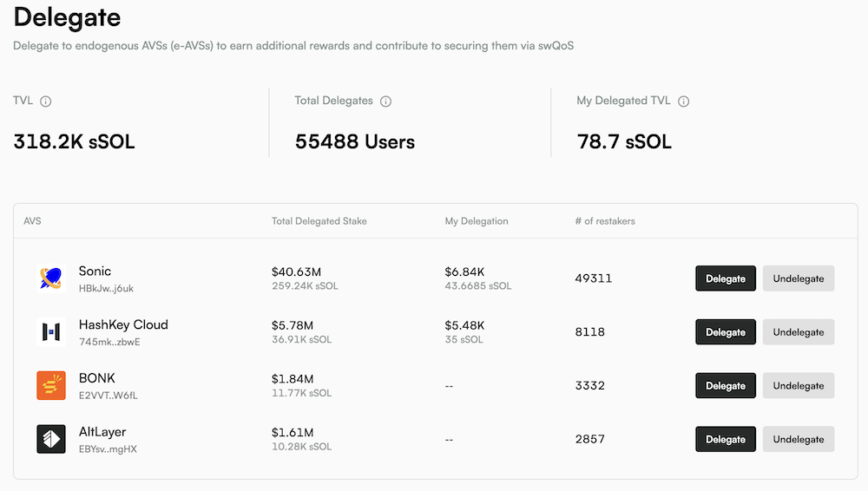Click the Total Delegated Stake column header
Image resolution: width=868 pixels, height=491 pixels.
(x=319, y=221)
